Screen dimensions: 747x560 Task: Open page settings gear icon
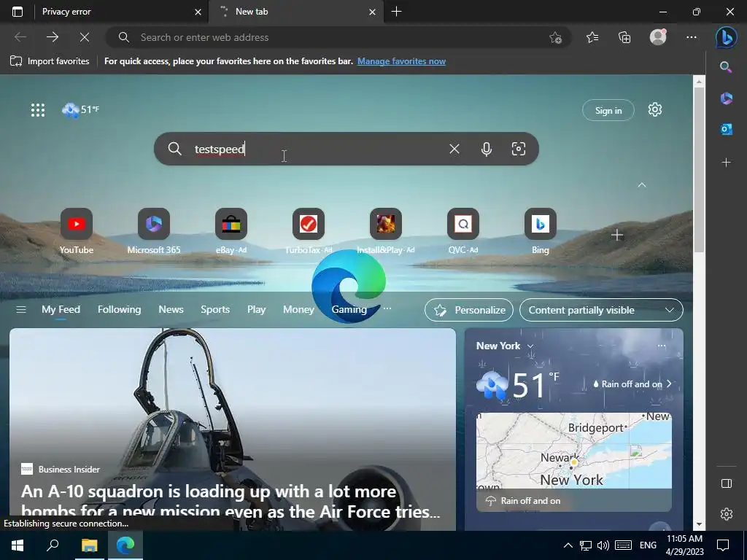click(x=655, y=109)
